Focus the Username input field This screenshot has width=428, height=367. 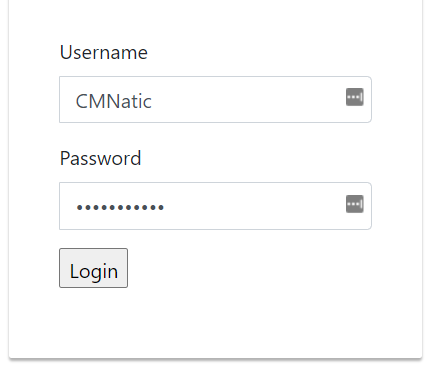coord(215,99)
